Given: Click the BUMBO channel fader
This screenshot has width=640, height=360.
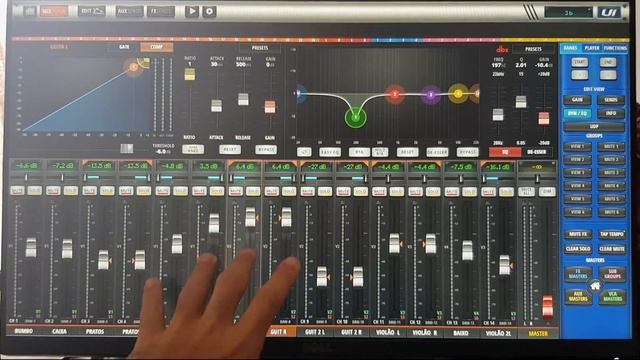Looking at the screenshot, I should (31, 247).
